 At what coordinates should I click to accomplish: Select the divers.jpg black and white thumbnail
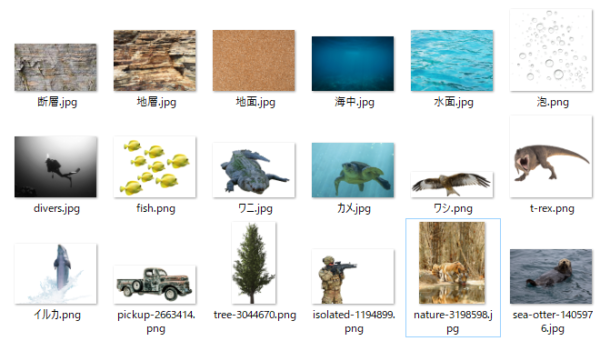pyautogui.click(x=55, y=167)
